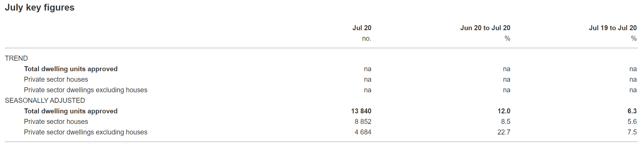Click the "no." unit label
644x145 pixels.
(366, 38)
